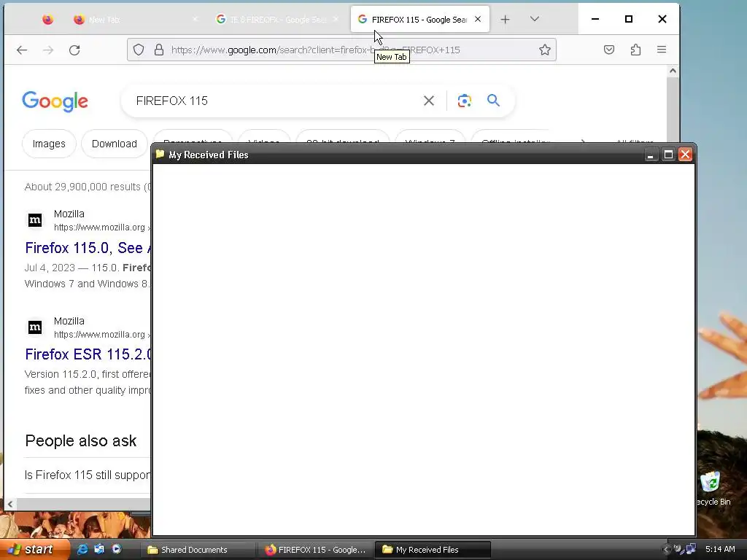Switch to the New Tab tab
The height and width of the screenshot is (560, 747).
tap(135, 20)
